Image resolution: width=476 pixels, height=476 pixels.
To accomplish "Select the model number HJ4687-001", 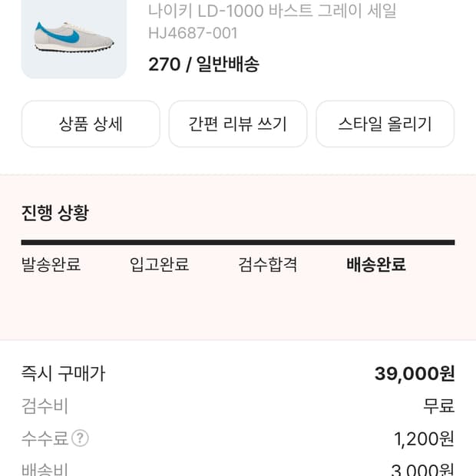I will [193, 33].
